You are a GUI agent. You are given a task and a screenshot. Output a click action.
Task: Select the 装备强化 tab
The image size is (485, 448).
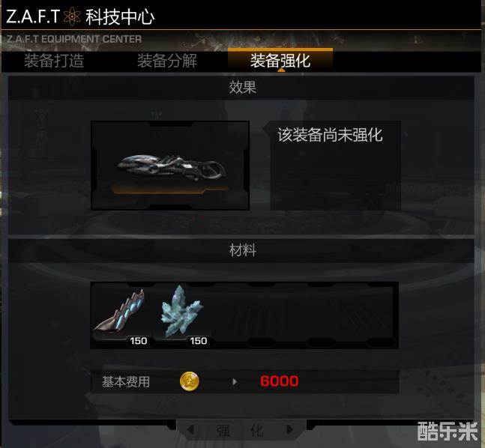click(280, 60)
